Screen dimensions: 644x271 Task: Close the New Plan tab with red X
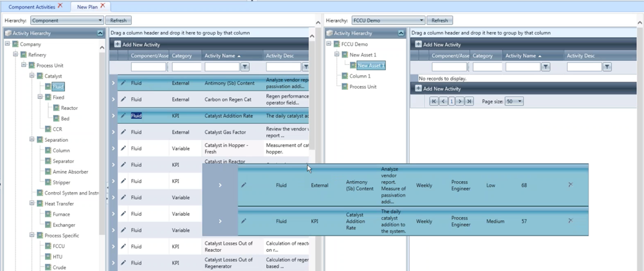[x=102, y=6]
